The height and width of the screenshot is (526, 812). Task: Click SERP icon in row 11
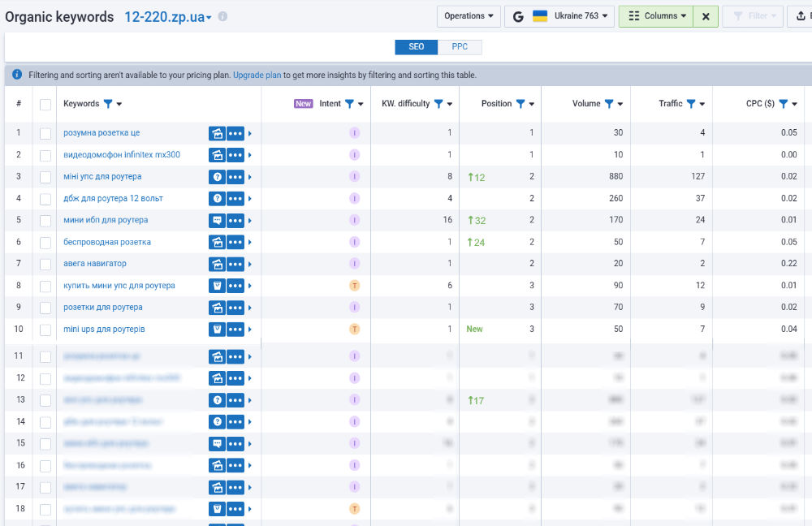(x=217, y=356)
